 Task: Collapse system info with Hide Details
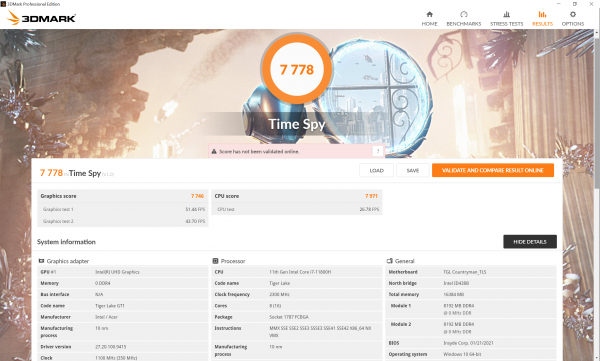point(530,242)
